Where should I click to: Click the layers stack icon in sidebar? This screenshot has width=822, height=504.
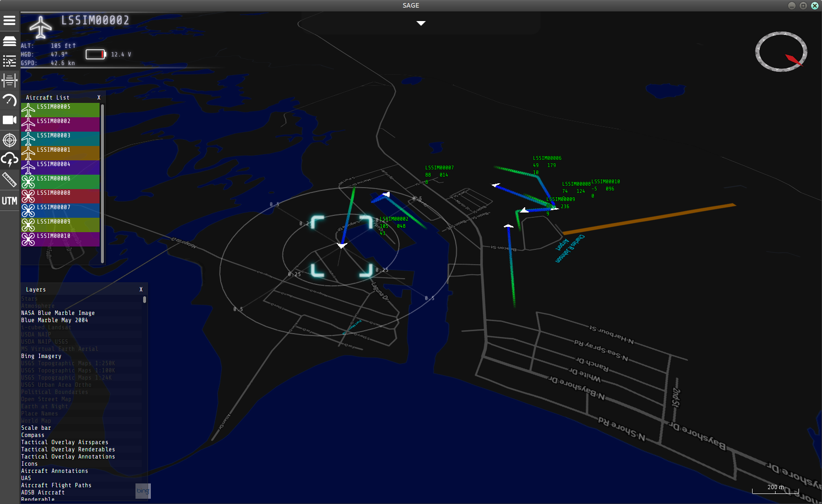point(10,41)
